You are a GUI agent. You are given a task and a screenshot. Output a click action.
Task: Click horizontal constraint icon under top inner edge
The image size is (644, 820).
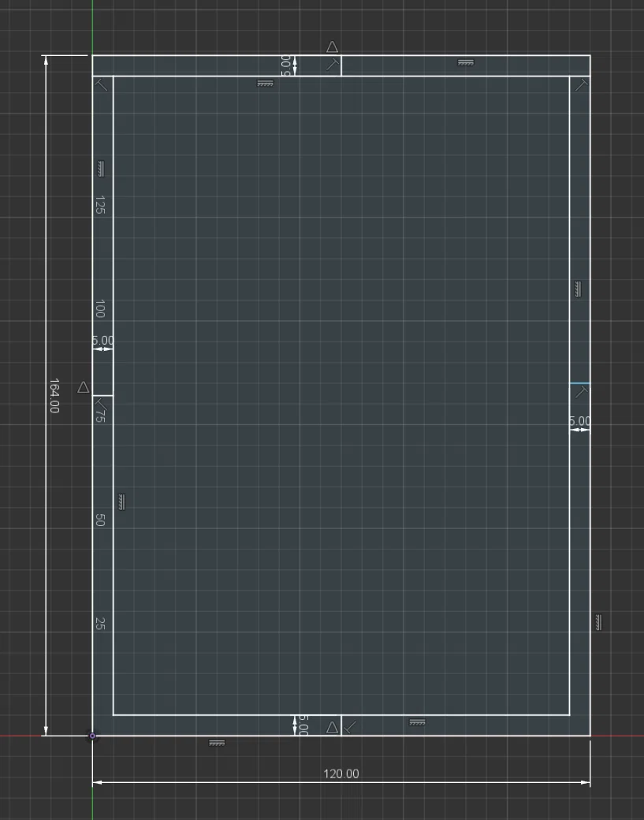coord(266,83)
